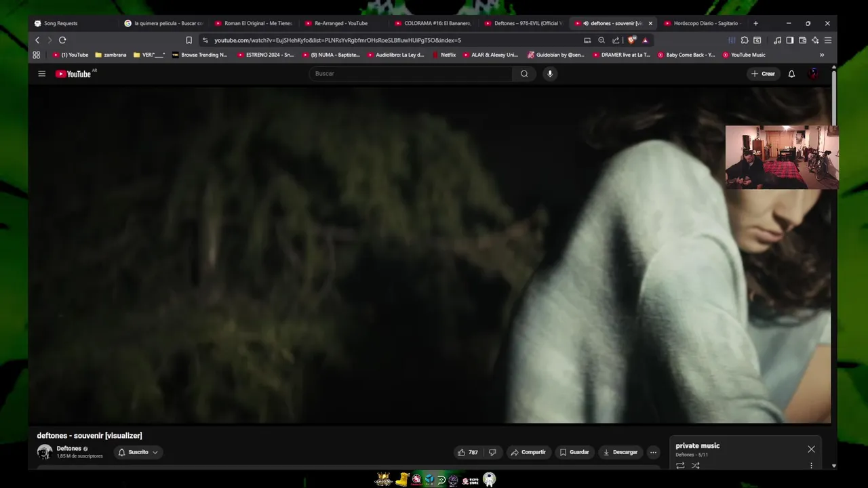The width and height of the screenshot is (868, 488).
Task: Download video with Descargar button
Action: point(620,452)
